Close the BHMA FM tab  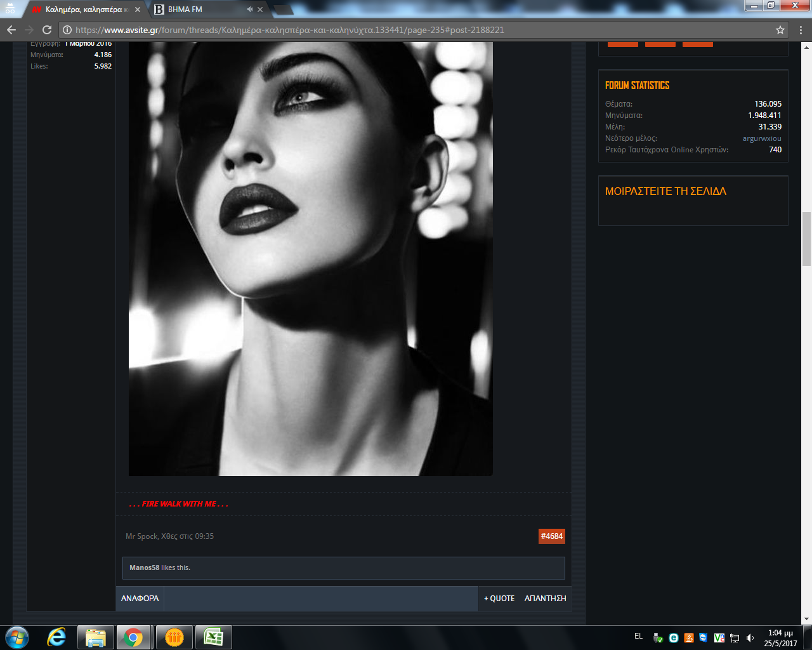260,10
